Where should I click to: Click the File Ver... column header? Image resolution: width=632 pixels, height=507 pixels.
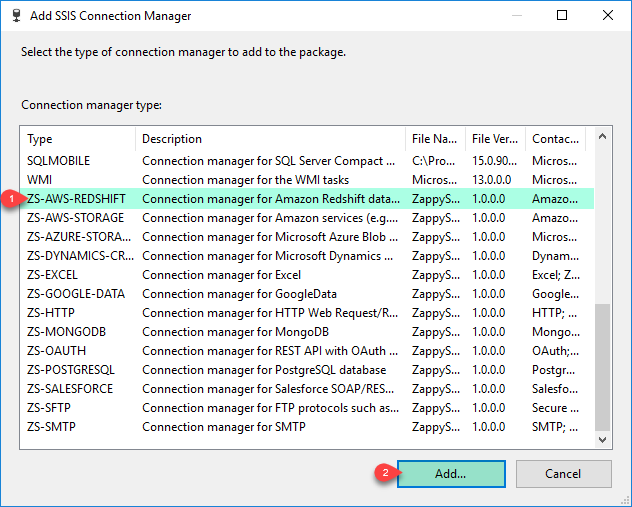click(x=495, y=139)
